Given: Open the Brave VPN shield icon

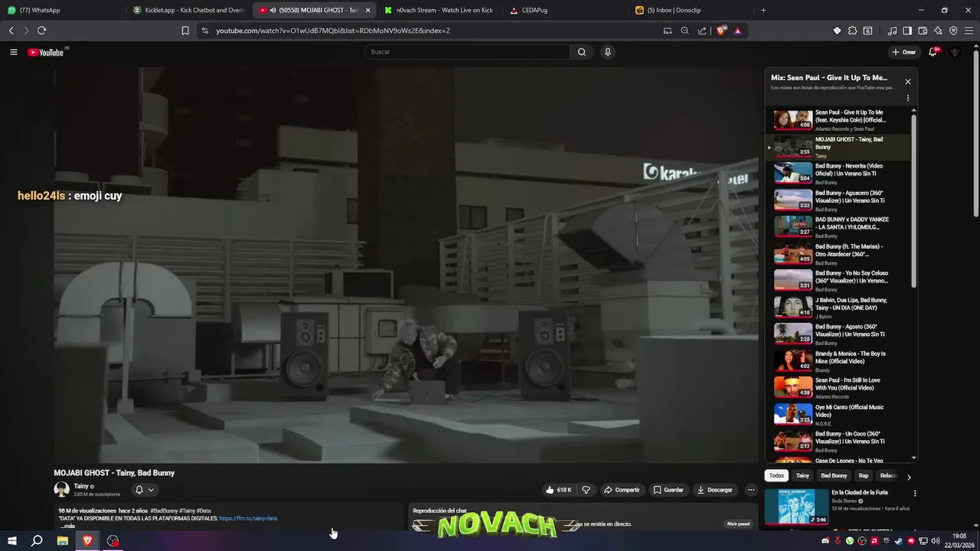Looking at the screenshot, I should pos(953,31).
